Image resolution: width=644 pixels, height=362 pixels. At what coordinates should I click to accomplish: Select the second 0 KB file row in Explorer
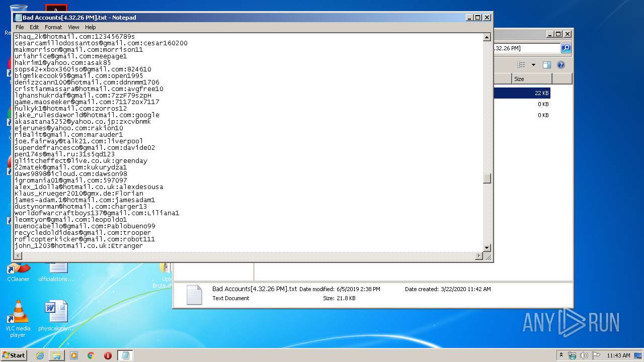pos(522,115)
